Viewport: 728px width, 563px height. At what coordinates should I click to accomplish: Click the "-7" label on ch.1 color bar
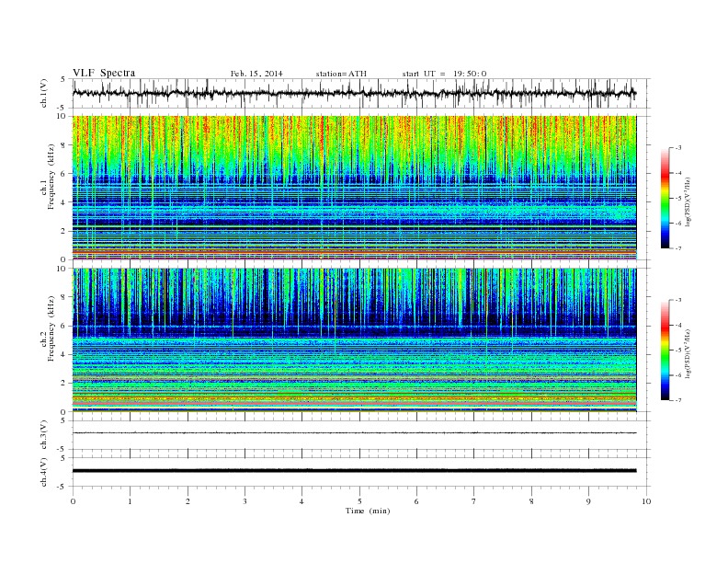tap(678, 249)
